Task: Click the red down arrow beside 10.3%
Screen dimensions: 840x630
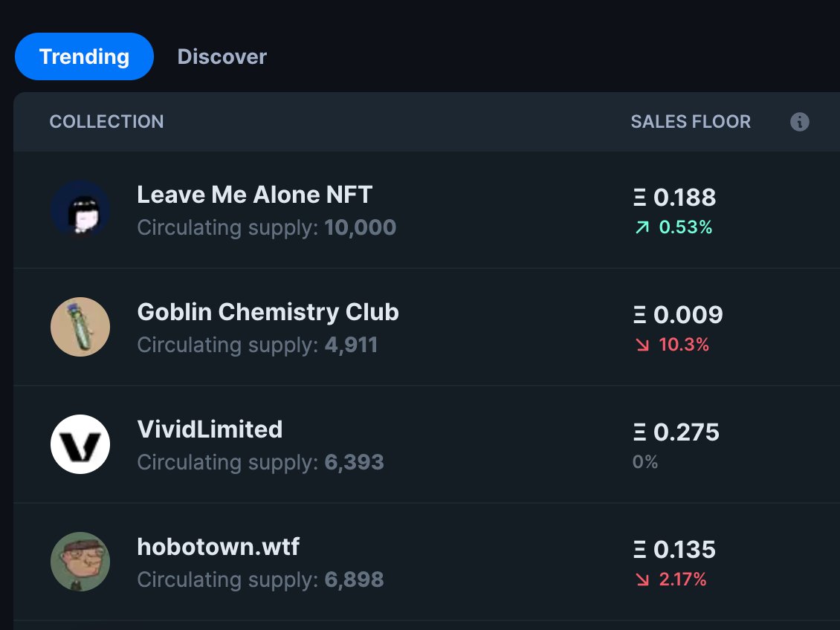Action: click(642, 345)
